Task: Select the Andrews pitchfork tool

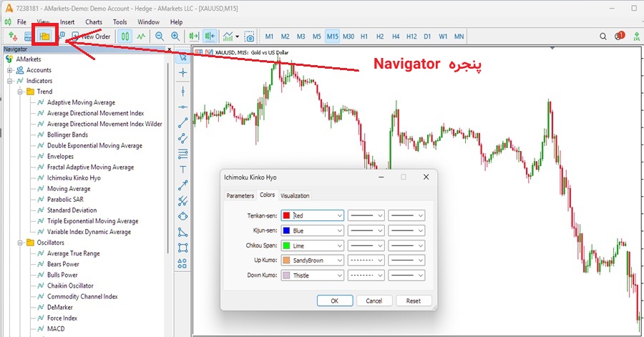Action: [182, 201]
